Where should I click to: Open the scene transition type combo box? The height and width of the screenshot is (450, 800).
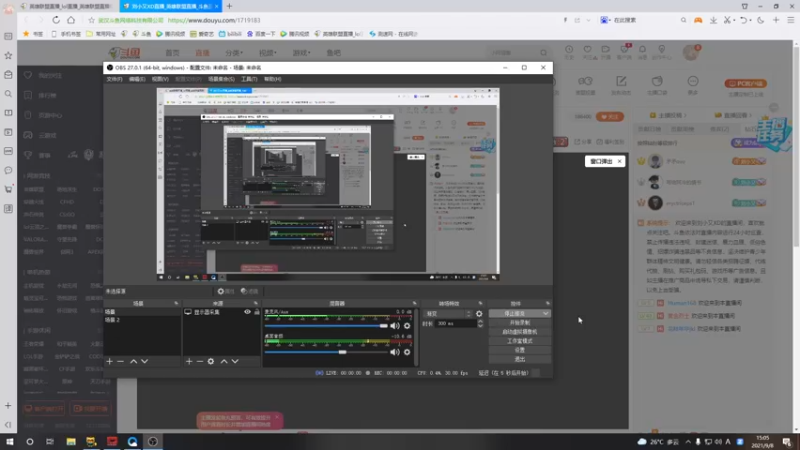[448, 314]
